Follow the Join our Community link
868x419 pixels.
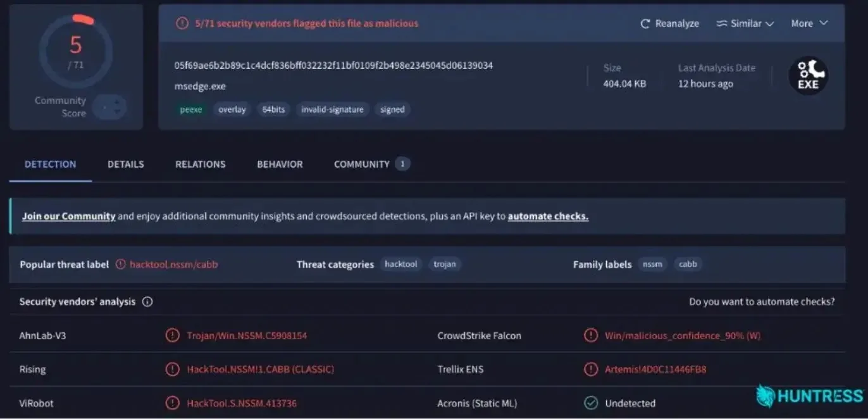point(69,216)
